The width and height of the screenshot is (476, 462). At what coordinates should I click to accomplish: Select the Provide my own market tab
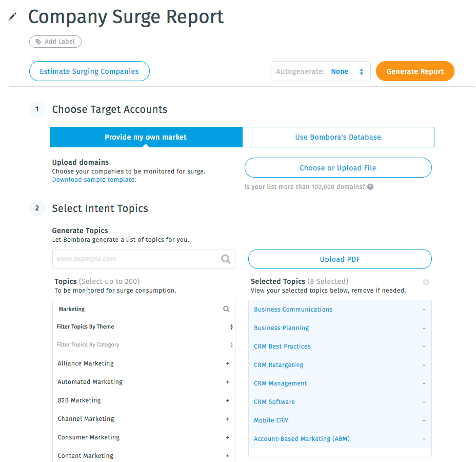(x=146, y=137)
